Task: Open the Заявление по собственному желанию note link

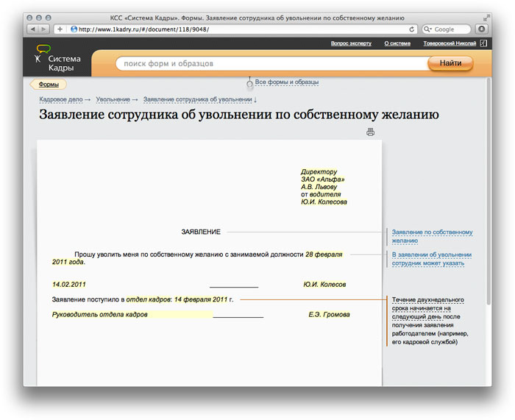Action: (431, 236)
